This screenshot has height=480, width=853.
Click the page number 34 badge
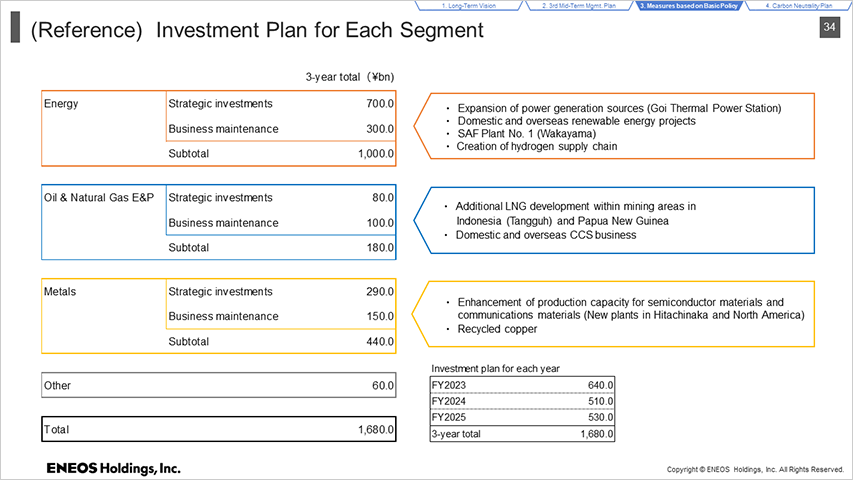tap(829, 27)
